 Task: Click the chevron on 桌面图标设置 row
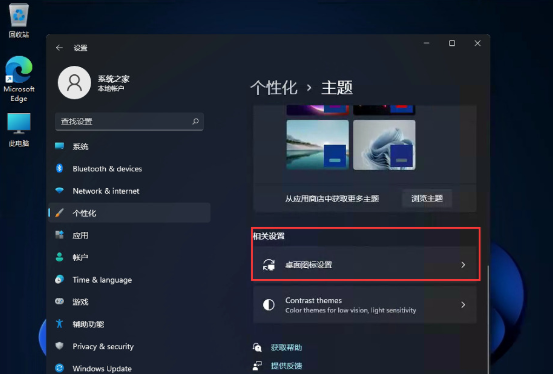click(x=463, y=265)
